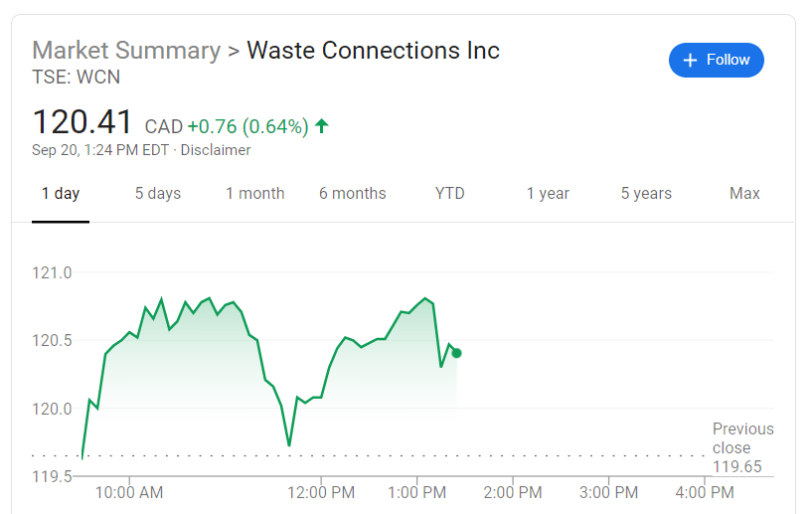Click the TSE: WCN ticker text
Viewport: 812px width, 514px height.
(x=77, y=77)
